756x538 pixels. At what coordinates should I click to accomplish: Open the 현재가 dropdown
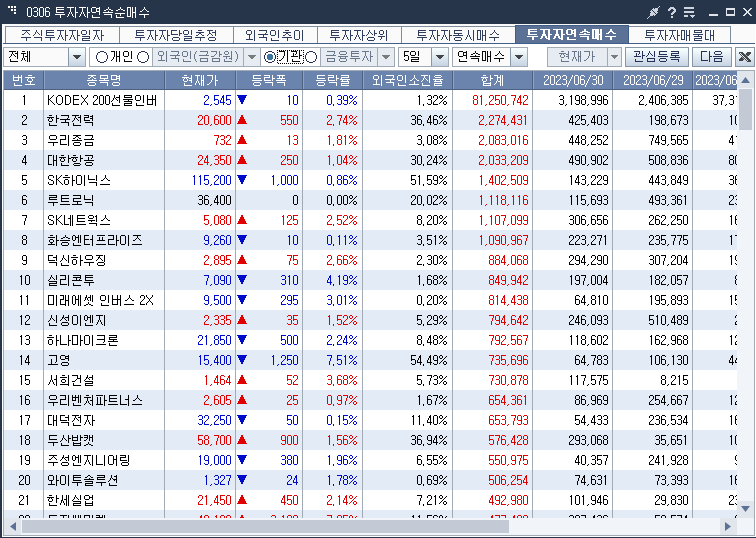[614, 57]
